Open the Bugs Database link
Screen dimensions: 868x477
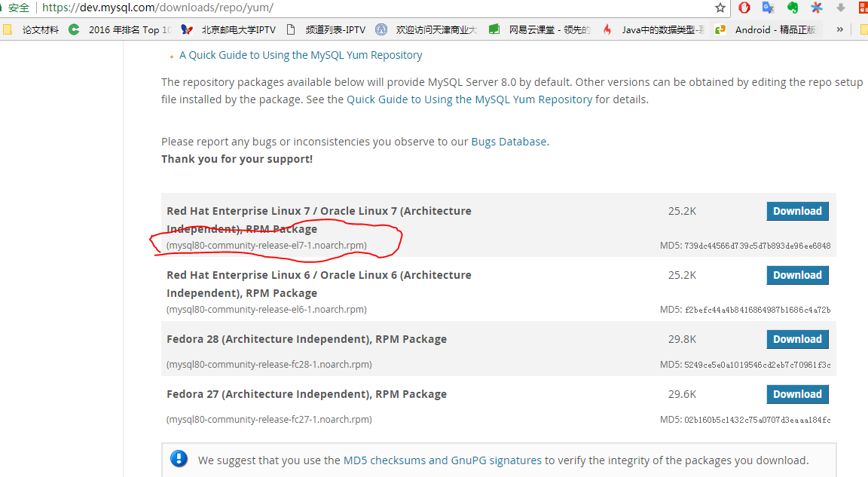509,142
